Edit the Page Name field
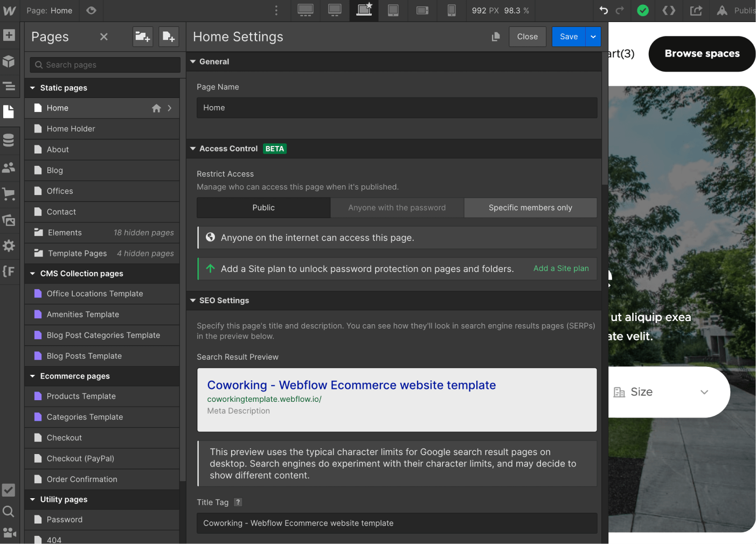The height and width of the screenshot is (544, 756). [x=397, y=108]
